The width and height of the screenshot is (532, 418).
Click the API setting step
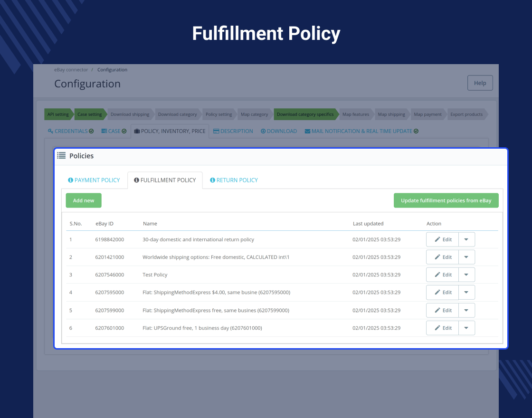tap(58, 114)
